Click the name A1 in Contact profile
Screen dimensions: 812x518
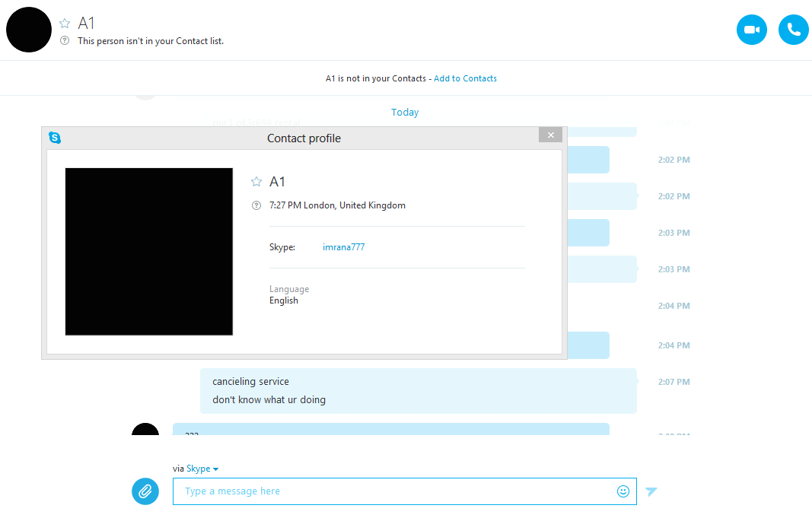point(277,182)
